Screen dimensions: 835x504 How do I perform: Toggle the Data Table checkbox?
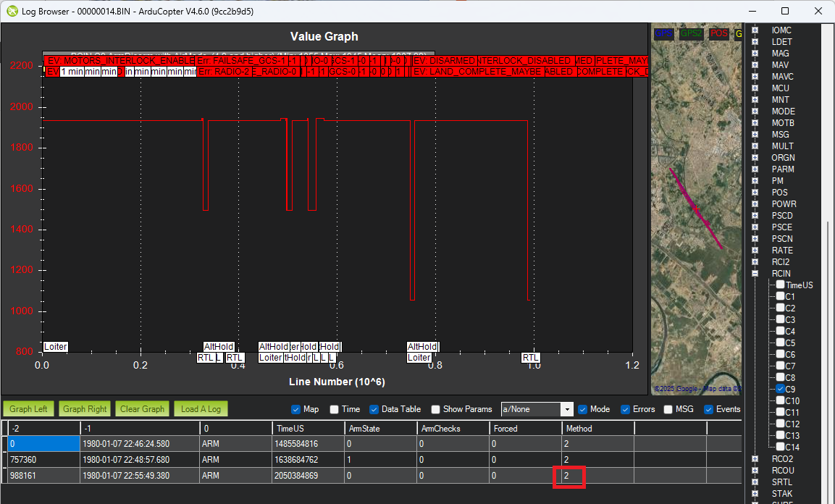tap(374, 409)
